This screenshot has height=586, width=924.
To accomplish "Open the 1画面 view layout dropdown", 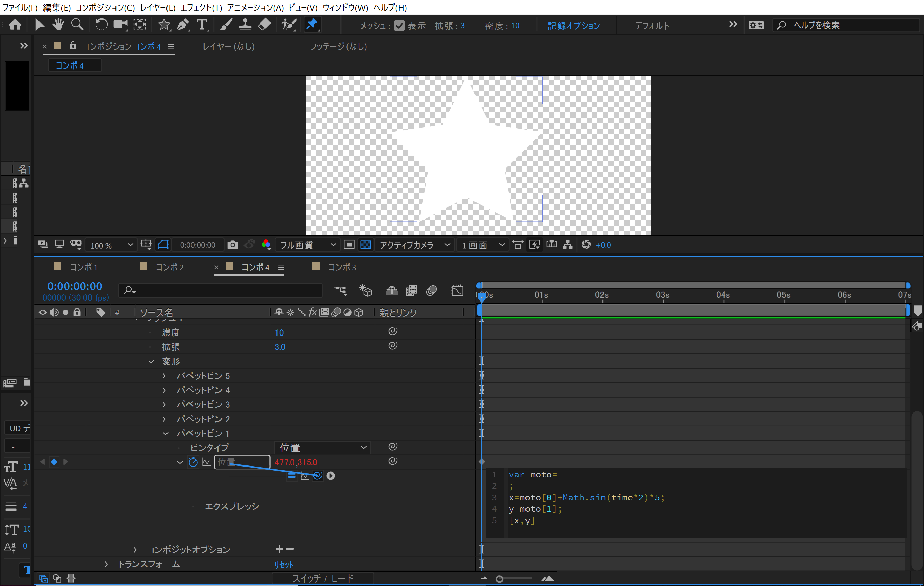I will pyautogui.click(x=483, y=245).
